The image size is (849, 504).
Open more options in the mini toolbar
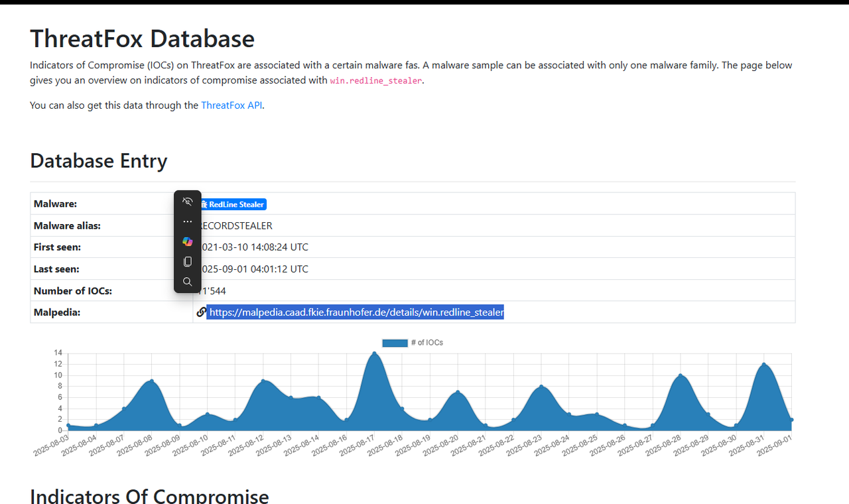(x=188, y=221)
